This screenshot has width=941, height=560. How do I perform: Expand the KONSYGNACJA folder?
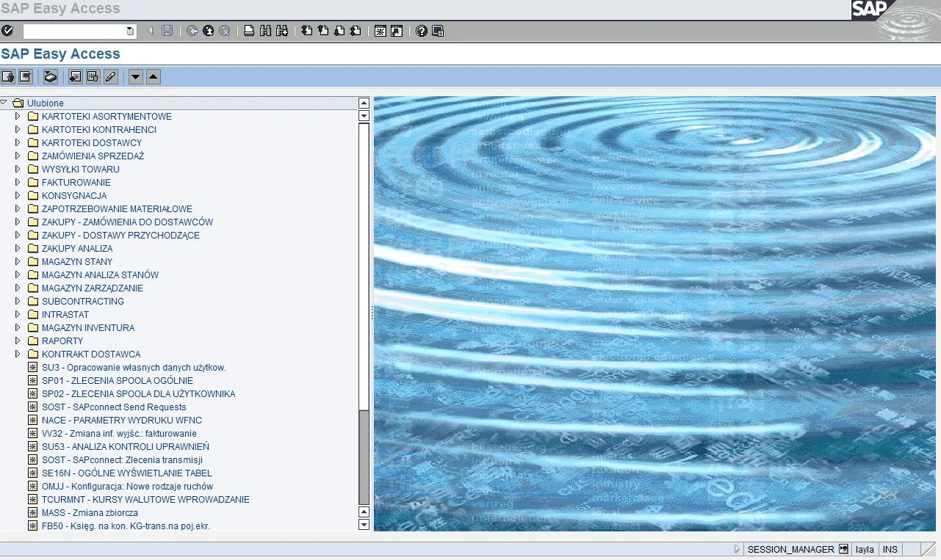coord(18,195)
